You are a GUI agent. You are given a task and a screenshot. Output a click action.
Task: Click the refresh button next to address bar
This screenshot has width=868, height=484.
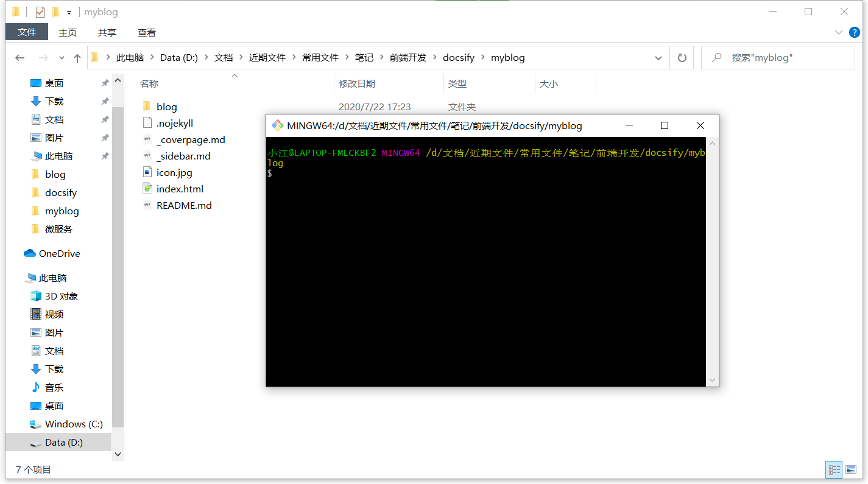(682, 57)
